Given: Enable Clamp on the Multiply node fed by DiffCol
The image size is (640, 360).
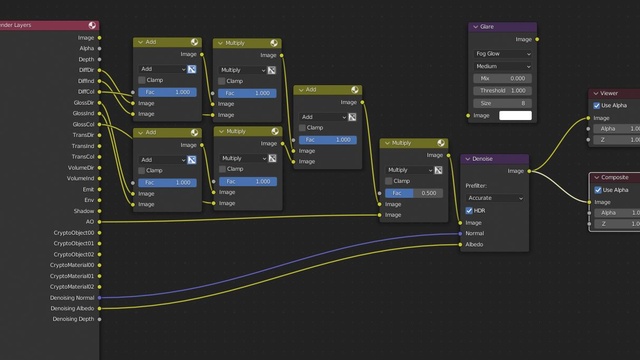Looking at the screenshot, I should coord(222,81).
